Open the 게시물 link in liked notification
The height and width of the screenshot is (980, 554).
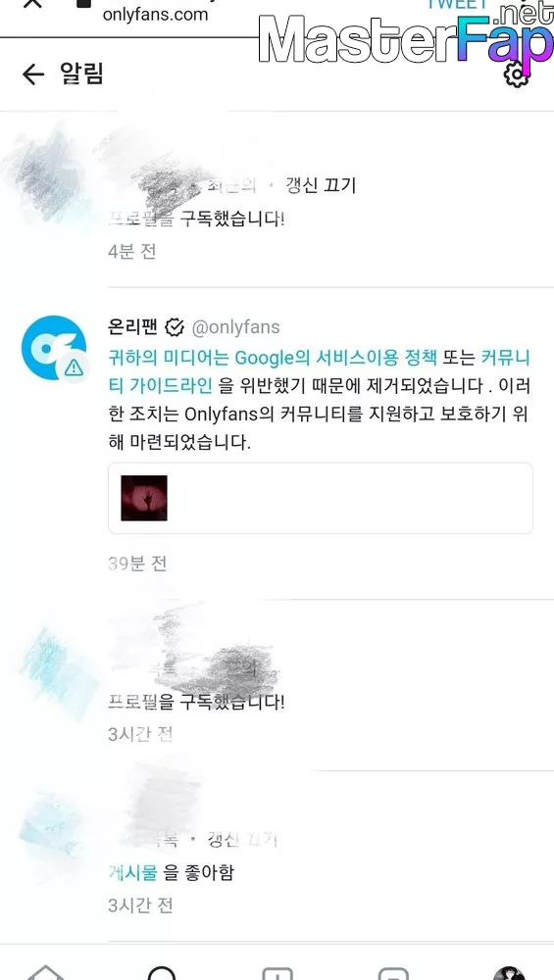coord(132,872)
